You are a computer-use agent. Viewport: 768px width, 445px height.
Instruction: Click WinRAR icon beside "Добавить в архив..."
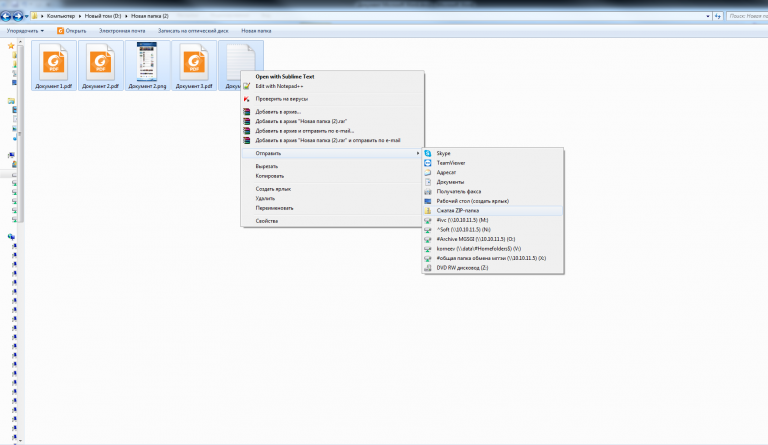247,112
